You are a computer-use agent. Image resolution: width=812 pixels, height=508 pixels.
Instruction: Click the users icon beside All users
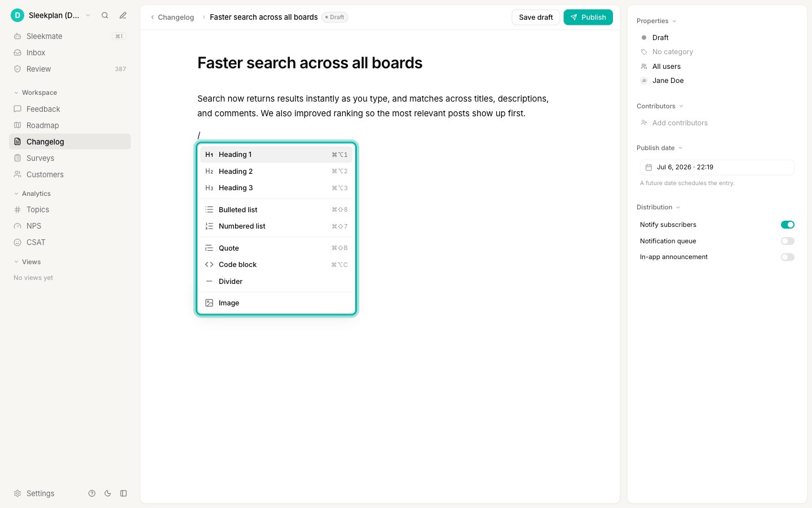pyautogui.click(x=644, y=66)
